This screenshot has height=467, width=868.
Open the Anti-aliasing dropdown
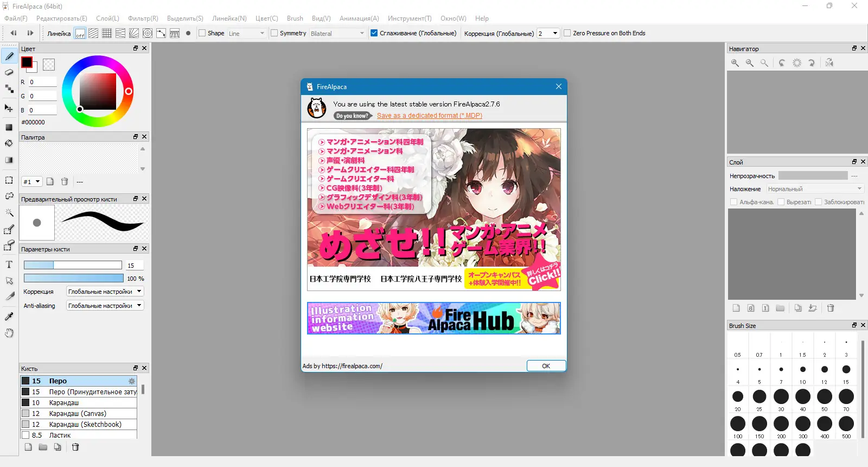(105, 306)
